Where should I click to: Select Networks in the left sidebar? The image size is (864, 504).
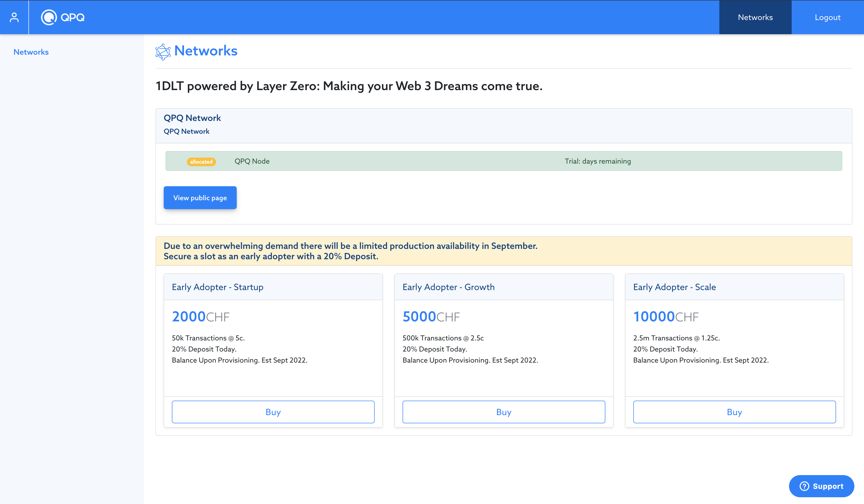31,52
